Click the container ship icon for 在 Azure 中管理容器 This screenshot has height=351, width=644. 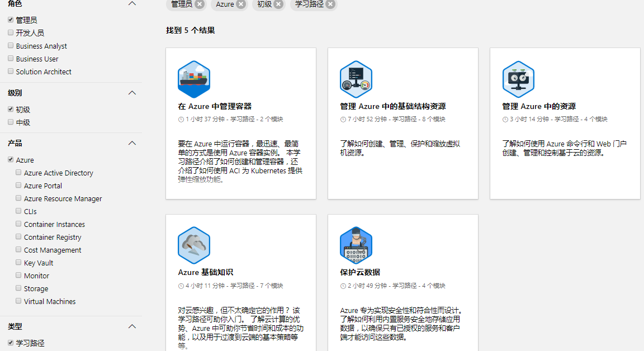tap(194, 79)
